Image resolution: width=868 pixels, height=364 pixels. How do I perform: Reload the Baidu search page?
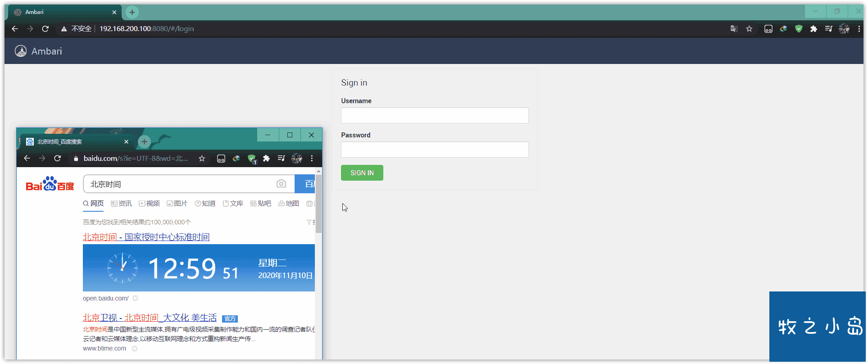click(57, 158)
